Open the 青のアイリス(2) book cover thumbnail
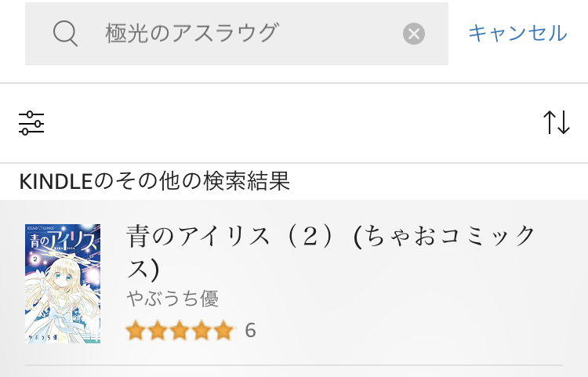This screenshot has width=588, height=377. pos(63,284)
